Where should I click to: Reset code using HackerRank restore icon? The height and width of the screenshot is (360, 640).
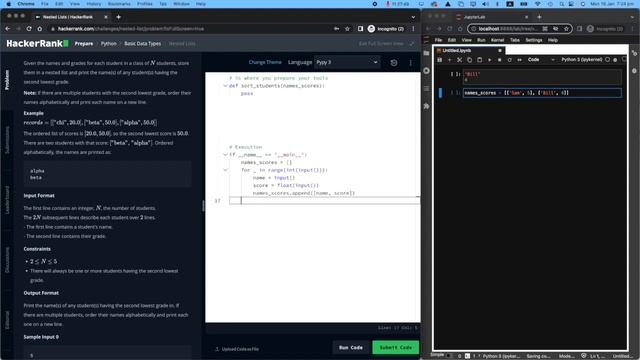393,63
